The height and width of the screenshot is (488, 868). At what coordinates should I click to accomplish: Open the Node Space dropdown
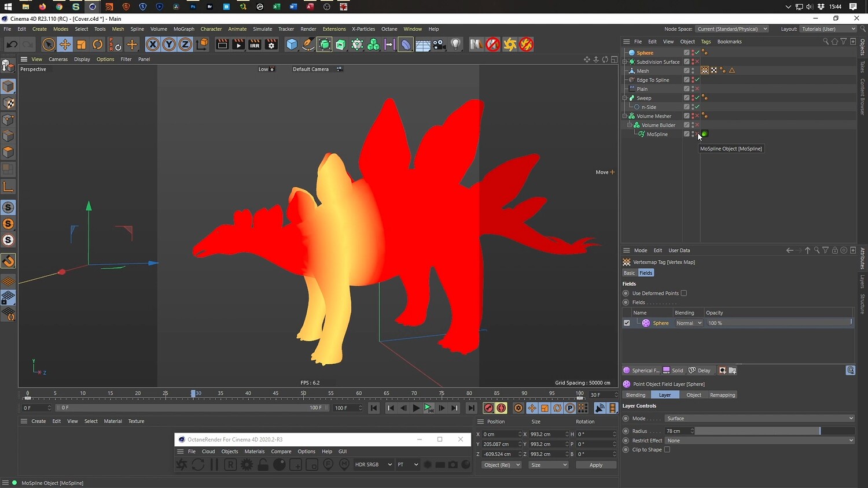pyautogui.click(x=732, y=29)
